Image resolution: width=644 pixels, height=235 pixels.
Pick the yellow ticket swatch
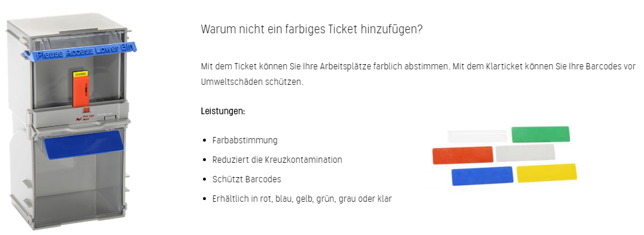pyautogui.click(x=547, y=173)
